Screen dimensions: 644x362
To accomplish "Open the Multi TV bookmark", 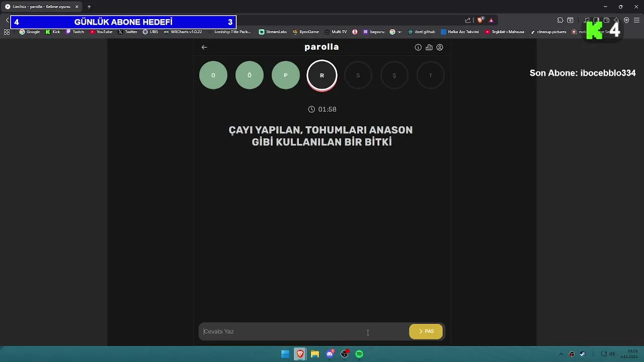I will [x=336, y=32].
